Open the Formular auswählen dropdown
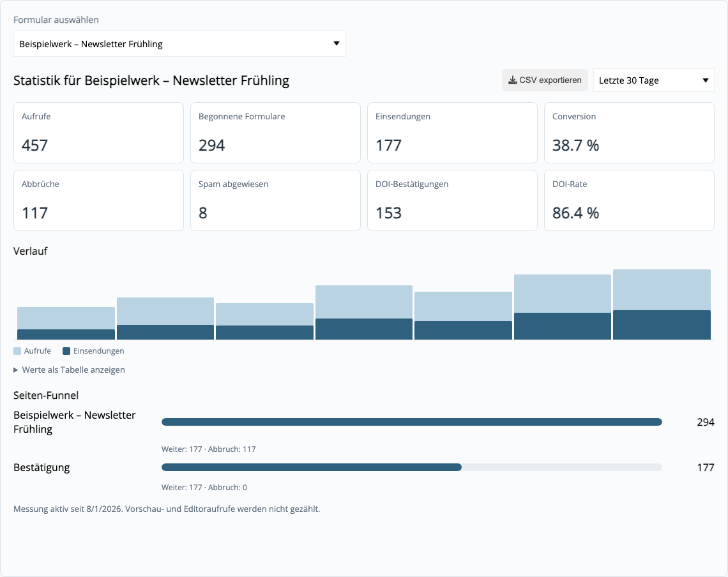This screenshot has height=577, width=728. coord(179,43)
